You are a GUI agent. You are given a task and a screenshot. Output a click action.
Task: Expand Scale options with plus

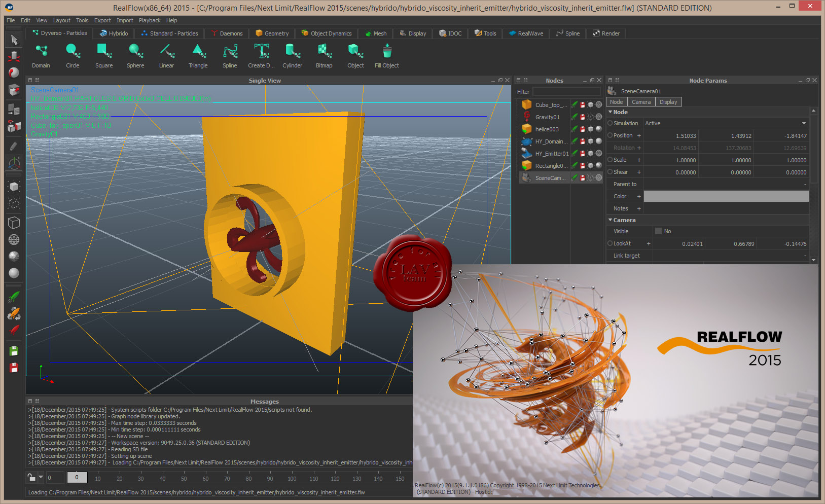(x=639, y=160)
